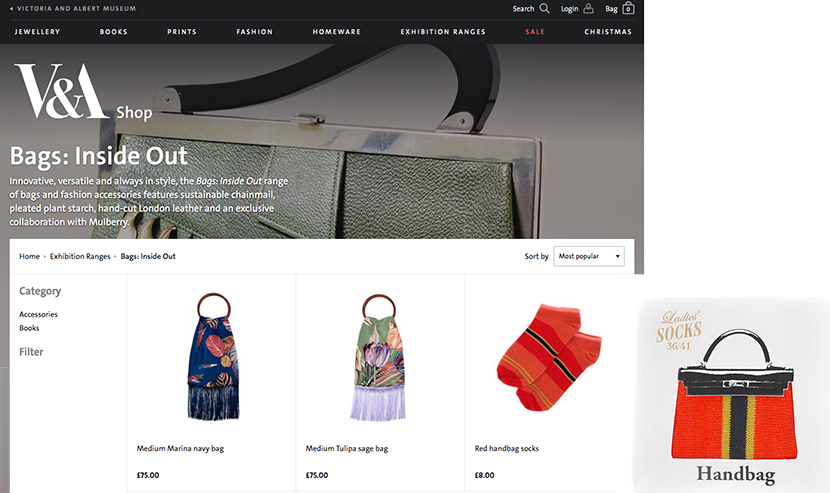Open Exhibition Ranges in the navigation bar
The height and width of the screenshot is (493, 830).
[443, 32]
